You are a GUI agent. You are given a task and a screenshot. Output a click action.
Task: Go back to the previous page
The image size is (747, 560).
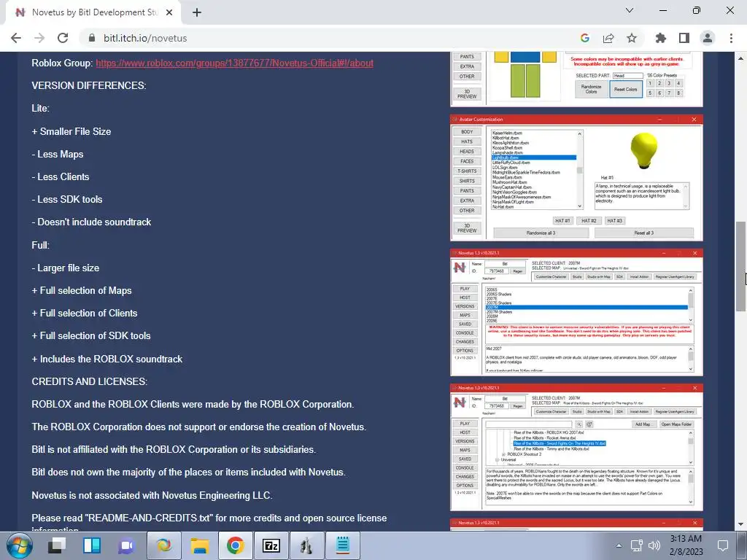coord(16,38)
